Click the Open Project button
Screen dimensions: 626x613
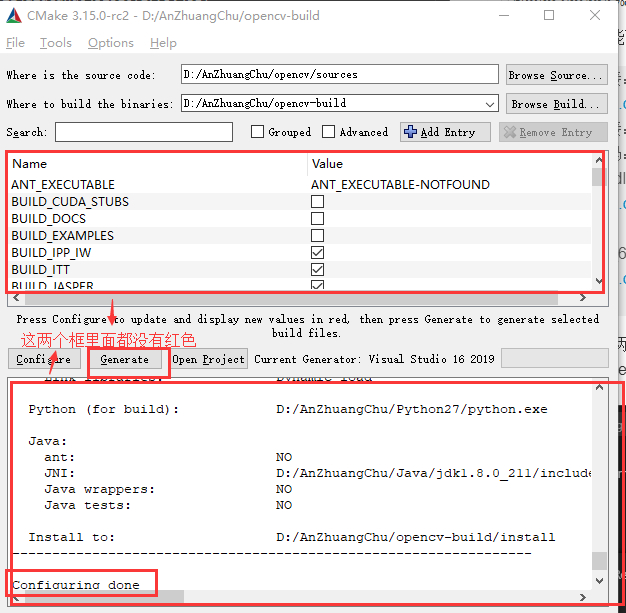pos(208,359)
